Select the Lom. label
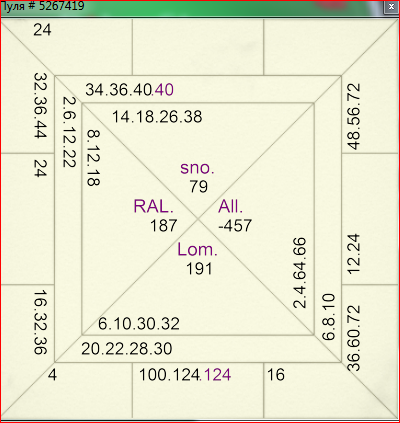Image resolution: width=400 pixels, height=423 pixels. (197, 249)
